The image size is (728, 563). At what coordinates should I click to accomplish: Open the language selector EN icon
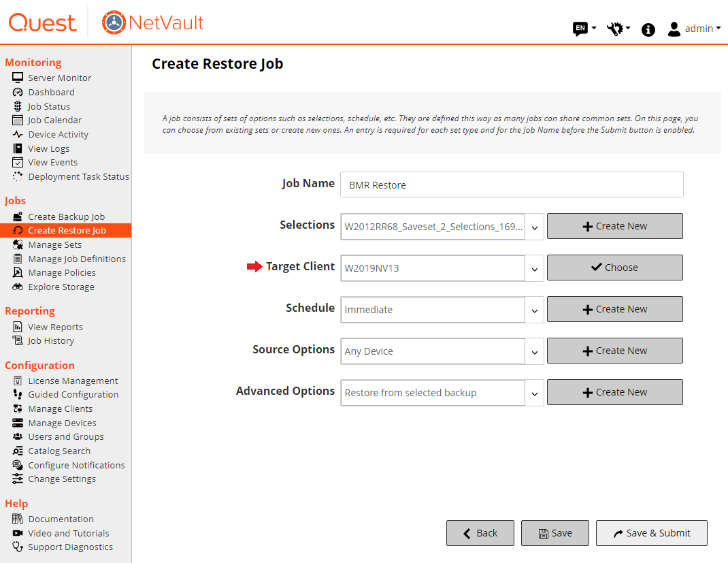point(580,29)
